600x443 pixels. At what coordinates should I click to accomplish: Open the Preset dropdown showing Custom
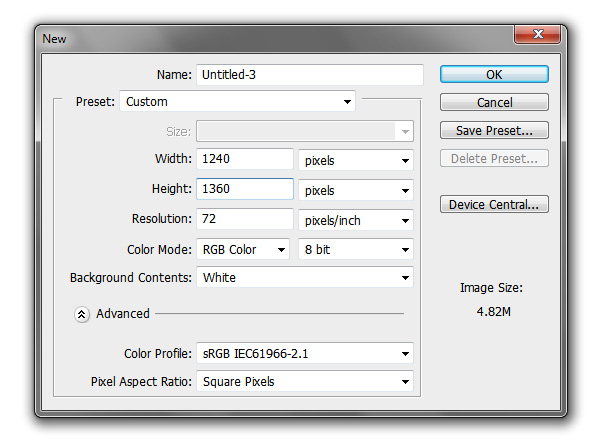tap(238, 101)
